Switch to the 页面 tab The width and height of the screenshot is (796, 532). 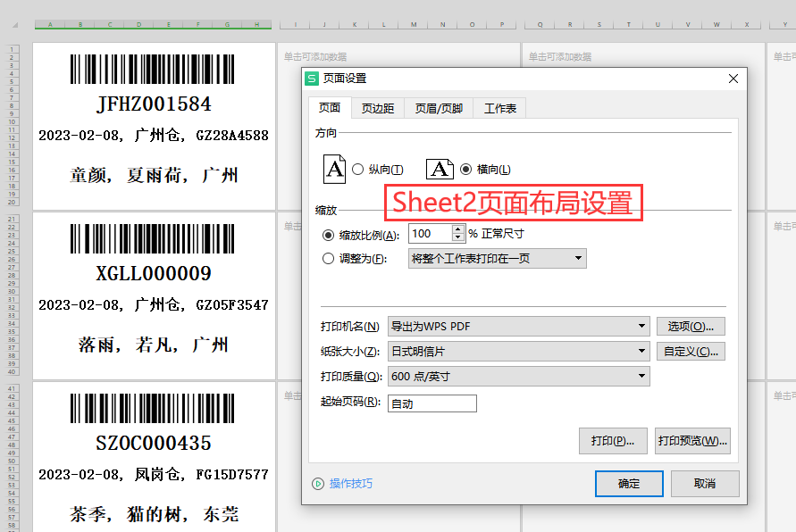point(330,108)
